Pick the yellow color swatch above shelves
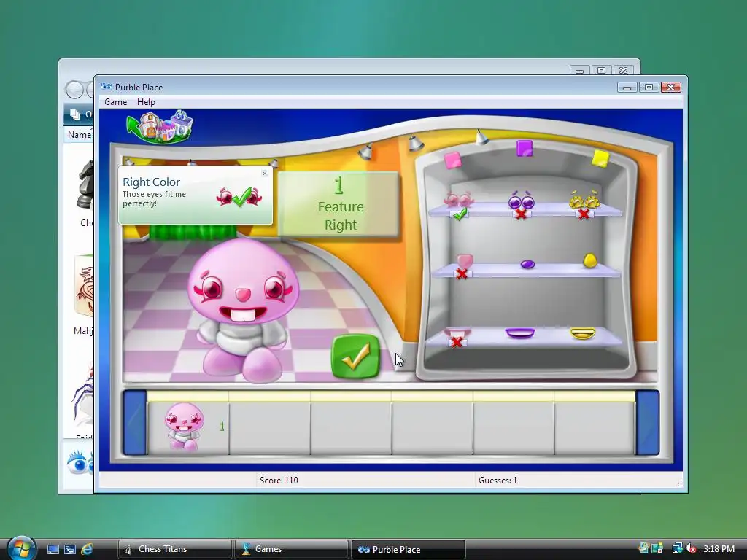 point(600,158)
